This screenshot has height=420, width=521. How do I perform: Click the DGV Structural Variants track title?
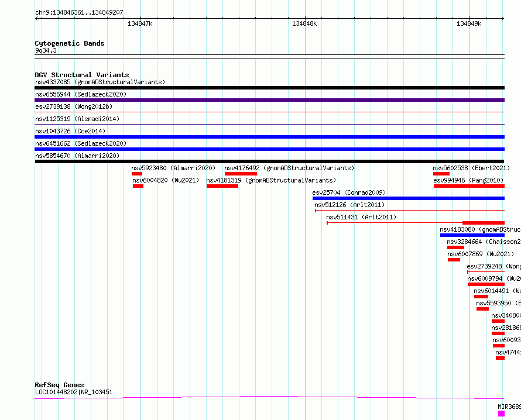82,75
